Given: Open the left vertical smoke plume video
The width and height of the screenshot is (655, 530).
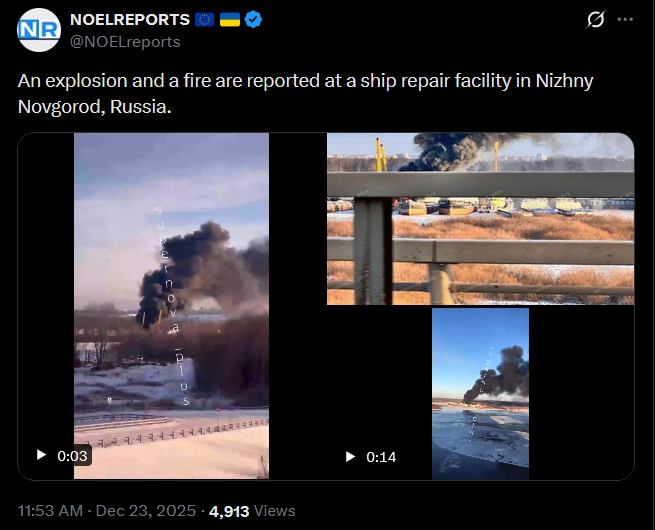Looking at the screenshot, I should pos(171,306).
